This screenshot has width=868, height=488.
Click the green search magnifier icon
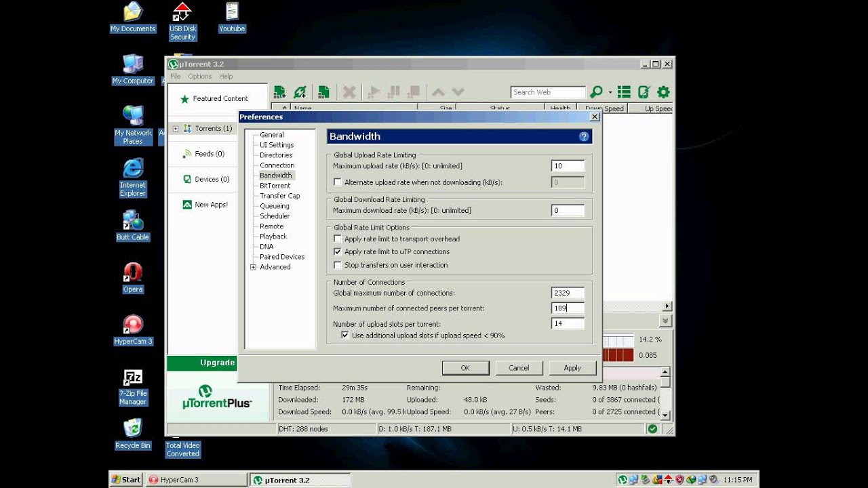597,92
